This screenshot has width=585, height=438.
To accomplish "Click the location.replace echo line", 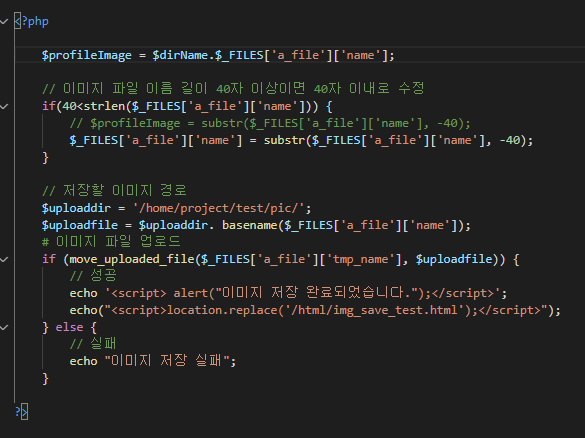I will [315, 310].
